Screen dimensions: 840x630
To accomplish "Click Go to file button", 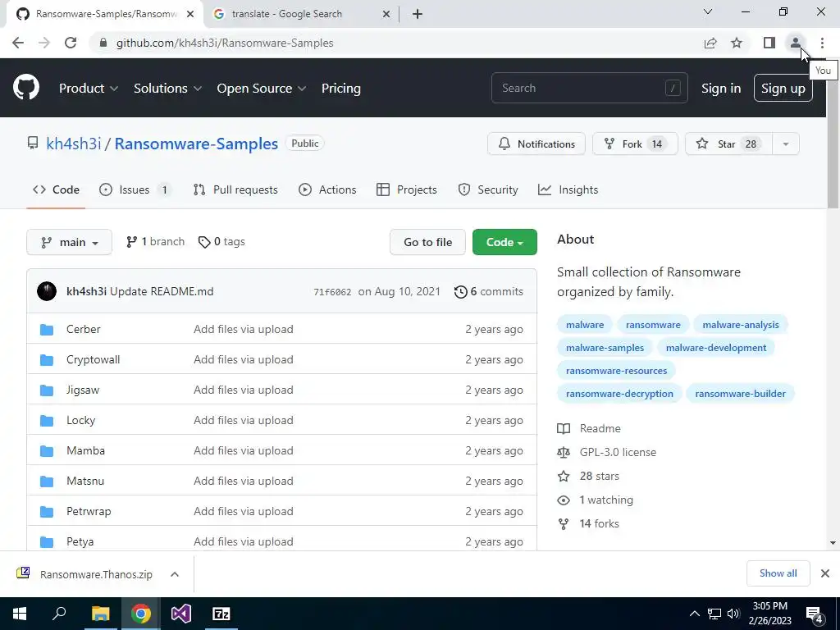I will coord(427,242).
